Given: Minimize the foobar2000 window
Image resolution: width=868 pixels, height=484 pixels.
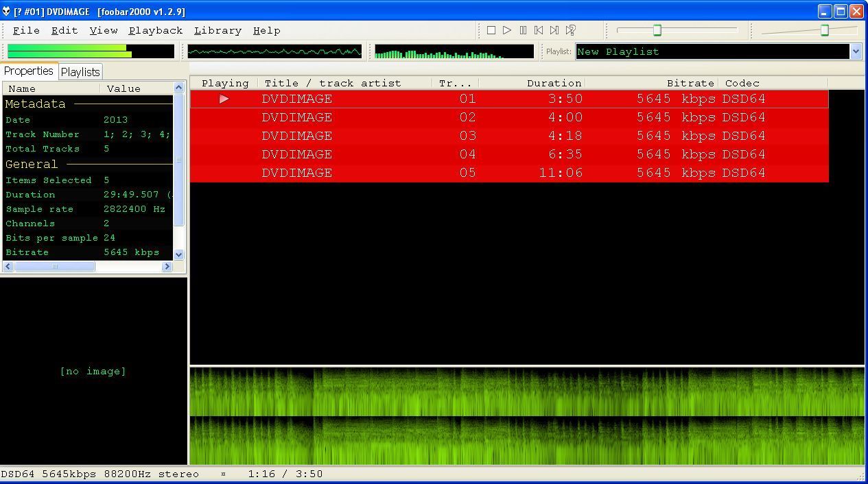Looking at the screenshot, I should coord(825,12).
